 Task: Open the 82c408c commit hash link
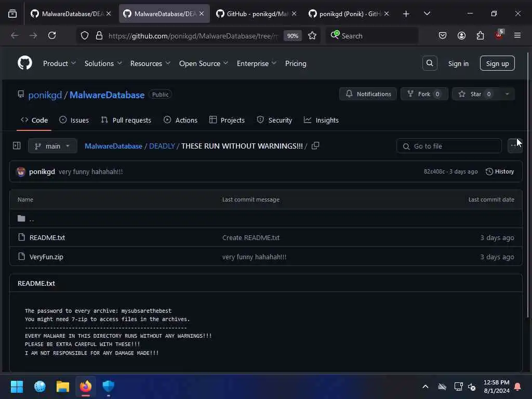coord(434,171)
